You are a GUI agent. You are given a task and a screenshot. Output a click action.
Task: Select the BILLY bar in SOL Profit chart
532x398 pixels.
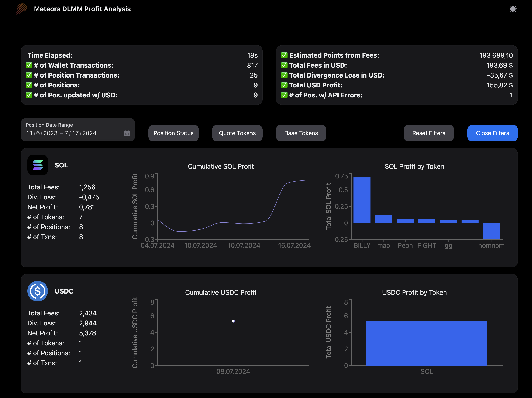(362, 200)
